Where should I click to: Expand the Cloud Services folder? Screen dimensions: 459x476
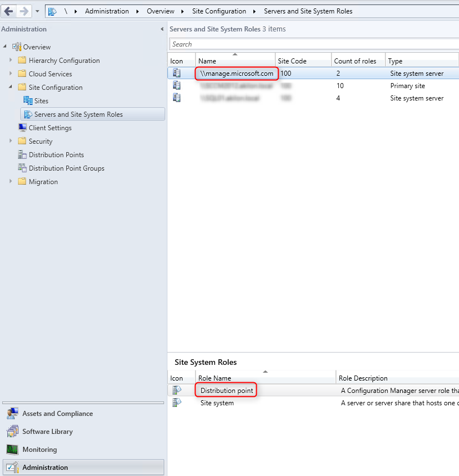tap(11, 73)
